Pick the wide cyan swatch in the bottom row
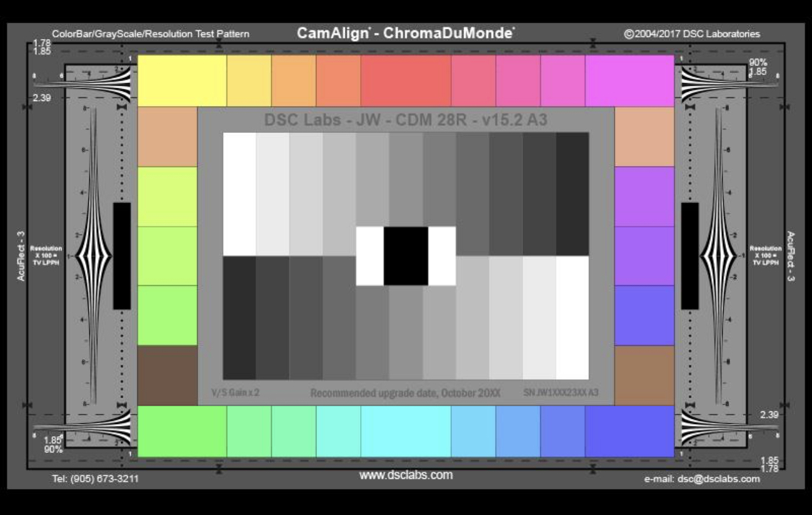The height and width of the screenshot is (515, 812). click(x=406, y=432)
